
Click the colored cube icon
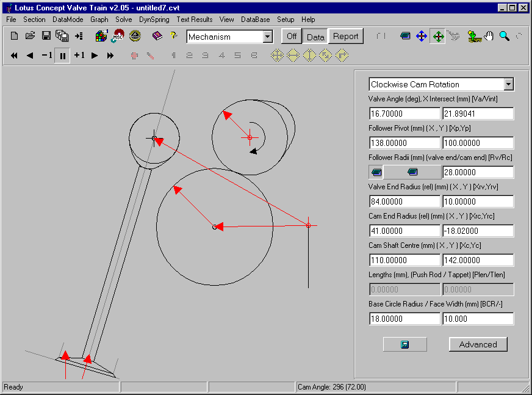tap(101, 35)
